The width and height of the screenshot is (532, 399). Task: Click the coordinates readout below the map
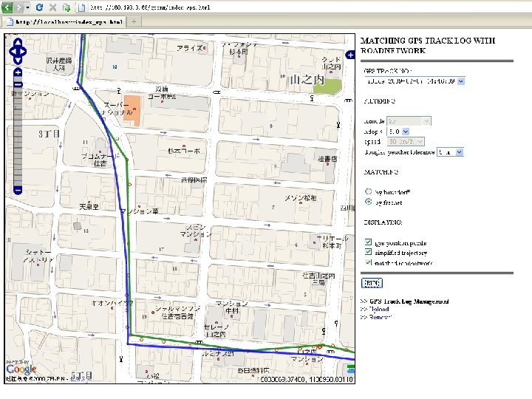pyautogui.click(x=307, y=379)
